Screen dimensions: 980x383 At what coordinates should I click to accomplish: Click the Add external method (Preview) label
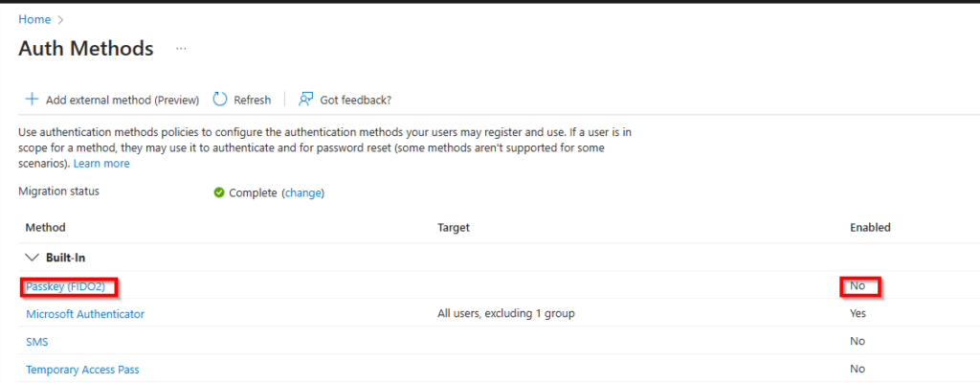[x=122, y=100]
